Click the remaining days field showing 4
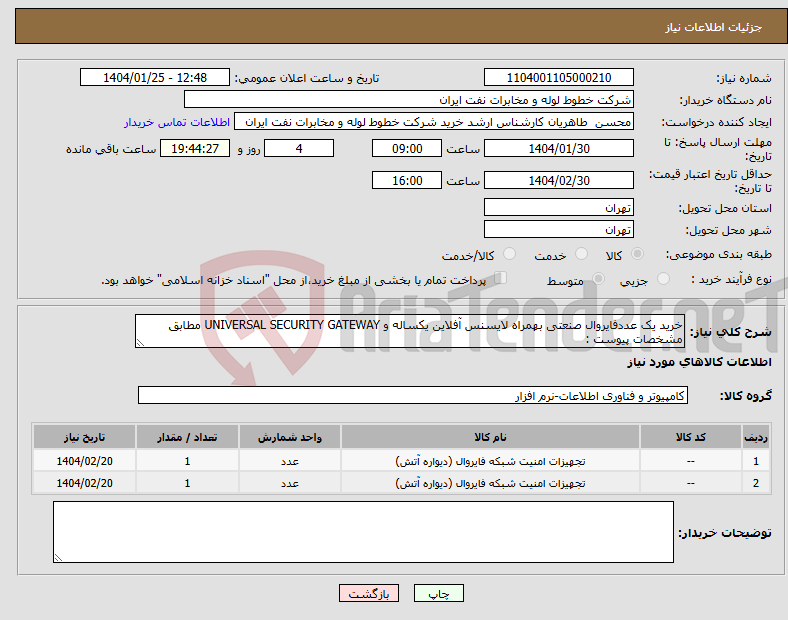The image size is (788, 620). (299, 148)
